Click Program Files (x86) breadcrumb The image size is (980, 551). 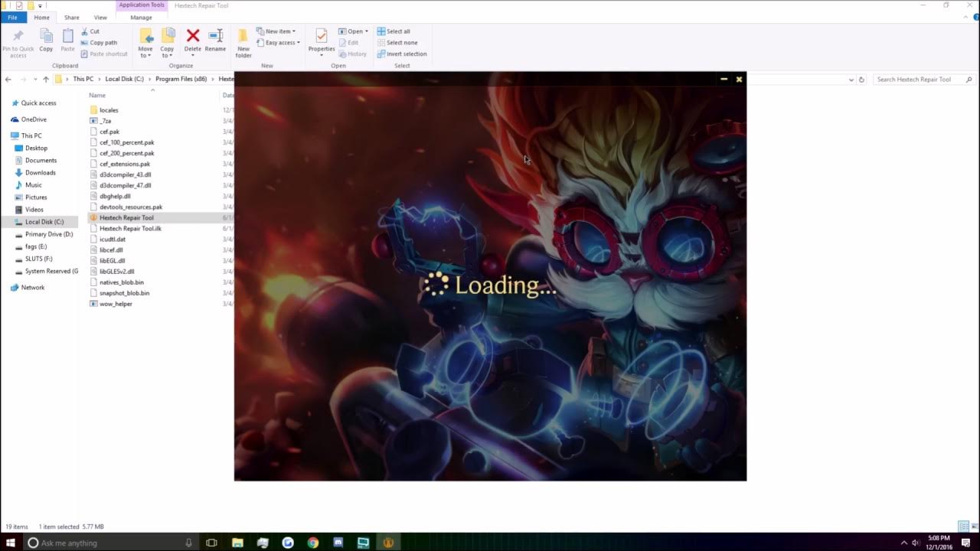181,80
